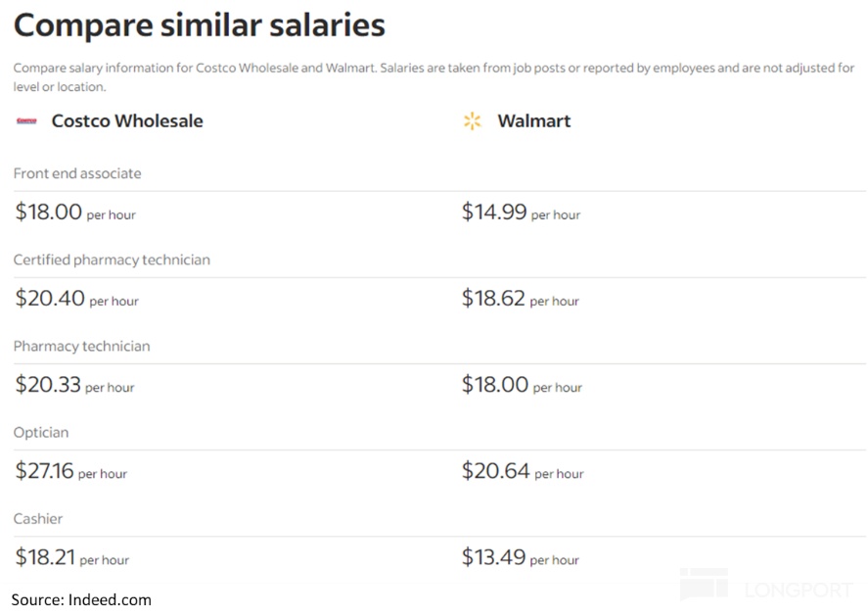The image size is (868, 616).
Task: Click the Optician job title
Action: [41, 432]
